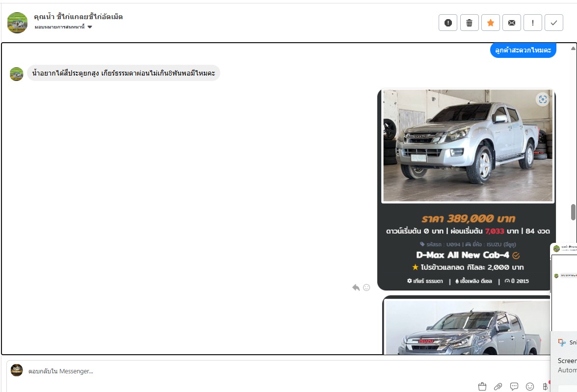Open the Snipping Tool notification icon
Screen dimensions: 577x392
[562, 342]
